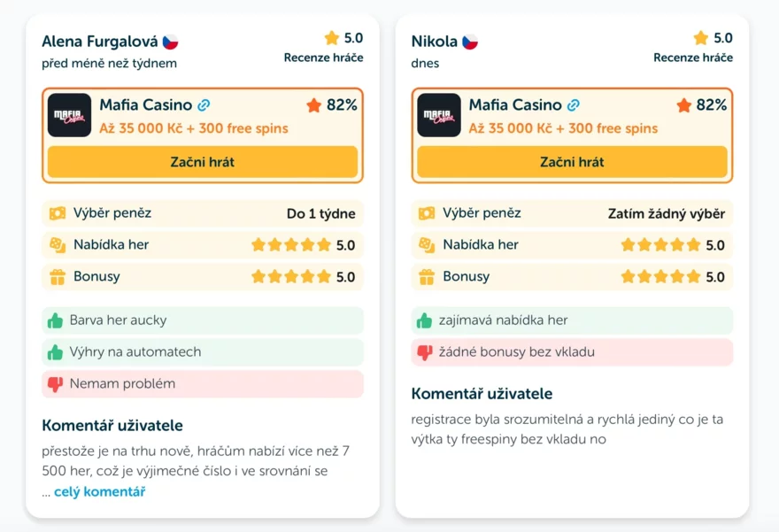Click Czech flag next to Alena Furgalová
This screenshot has height=532, width=779.
pos(170,42)
